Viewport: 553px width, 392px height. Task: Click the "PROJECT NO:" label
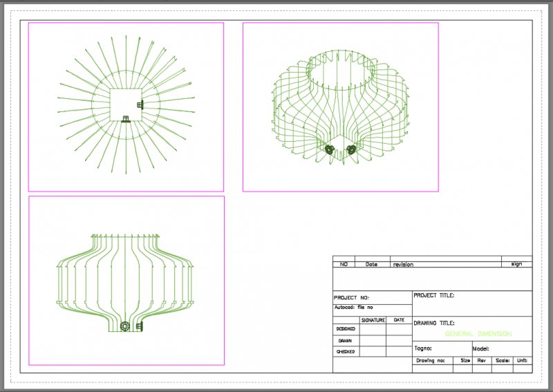point(351,297)
